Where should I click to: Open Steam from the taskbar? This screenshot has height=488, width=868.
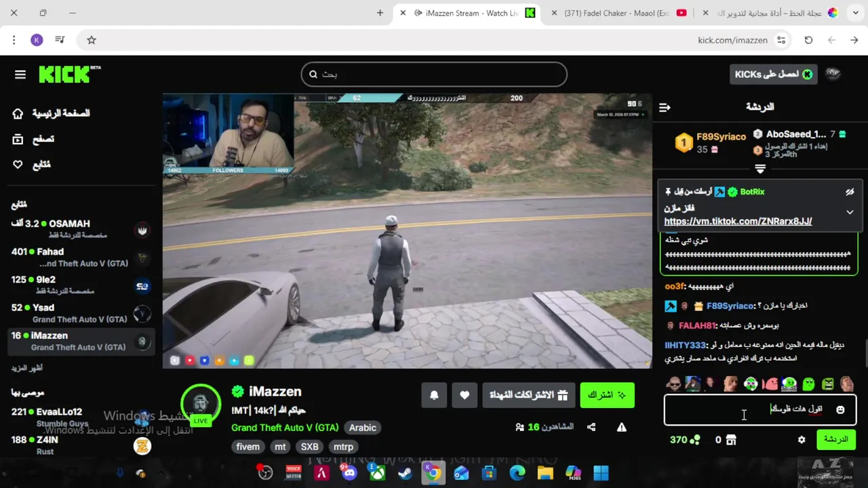coord(405,473)
